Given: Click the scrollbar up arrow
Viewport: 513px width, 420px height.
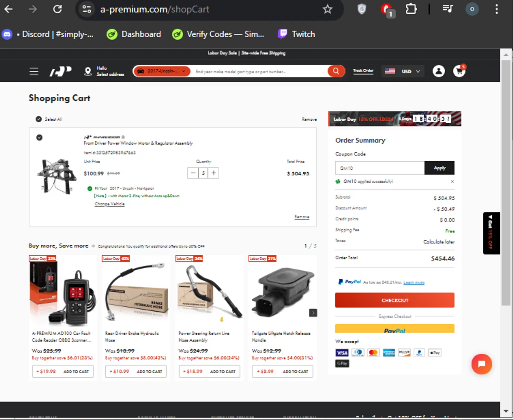Looking at the screenshot, I should tap(506, 54).
